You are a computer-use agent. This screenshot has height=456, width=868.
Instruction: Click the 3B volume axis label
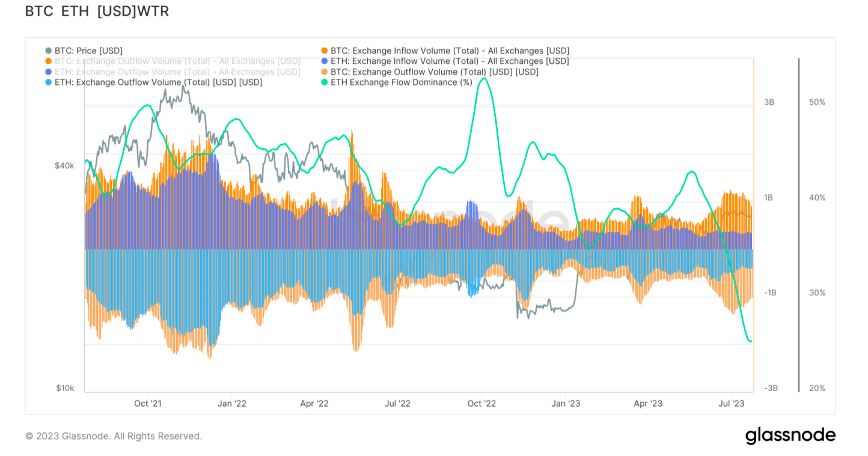pyautogui.click(x=769, y=103)
